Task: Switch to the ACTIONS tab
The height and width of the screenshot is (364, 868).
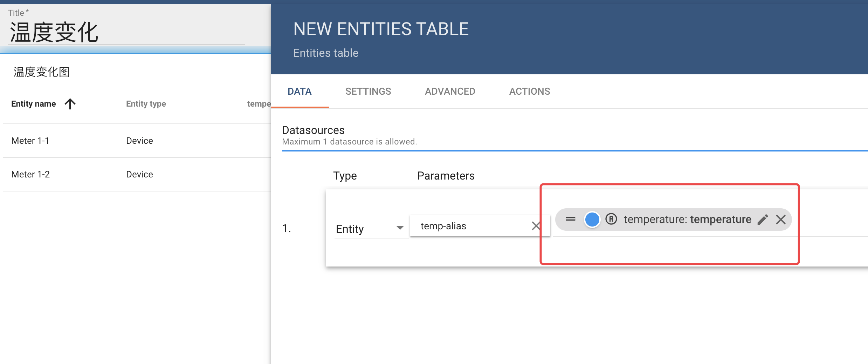Action: pyautogui.click(x=530, y=92)
